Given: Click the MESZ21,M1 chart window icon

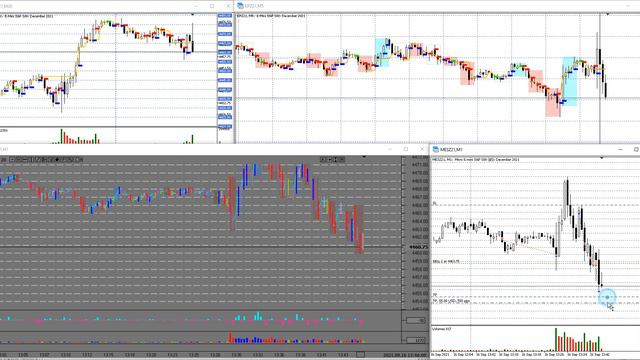Looking at the screenshot, I should tap(436, 150).
